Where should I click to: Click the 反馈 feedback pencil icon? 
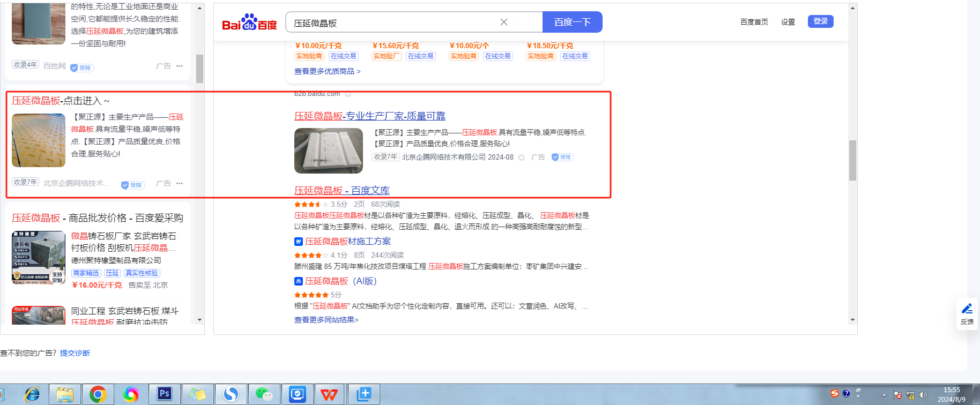click(967, 309)
